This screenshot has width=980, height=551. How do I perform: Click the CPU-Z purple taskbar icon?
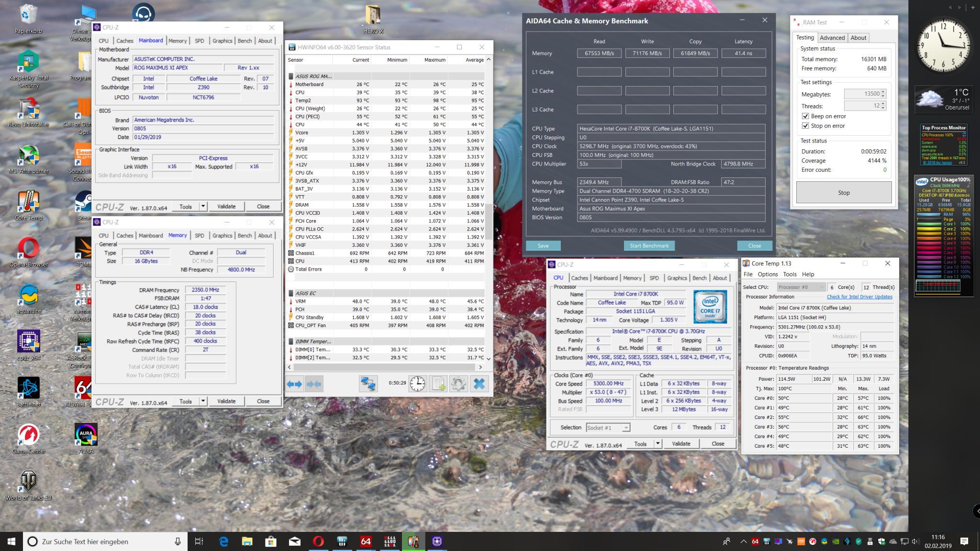[436, 541]
